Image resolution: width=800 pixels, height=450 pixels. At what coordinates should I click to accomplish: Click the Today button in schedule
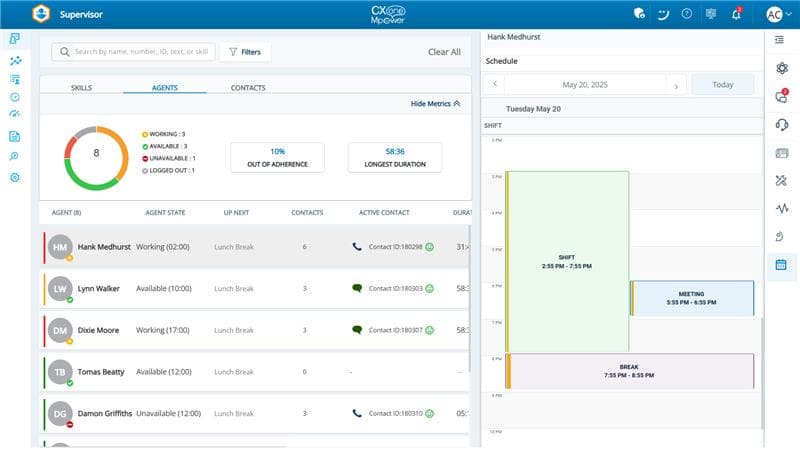pyautogui.click(x=722, y=85)
